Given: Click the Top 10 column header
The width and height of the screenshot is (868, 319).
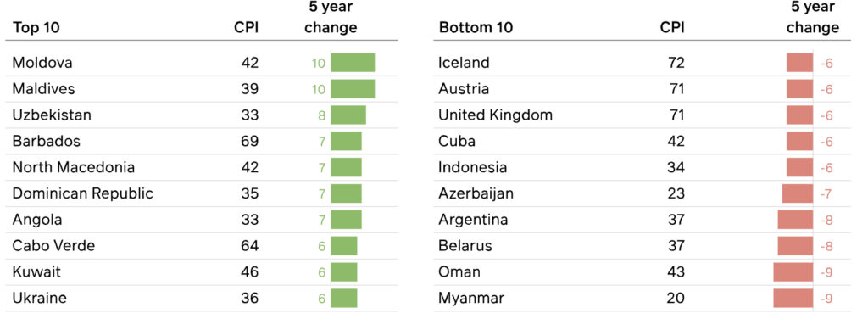Looking at the screenshot, I should click(x=36, y=28).
